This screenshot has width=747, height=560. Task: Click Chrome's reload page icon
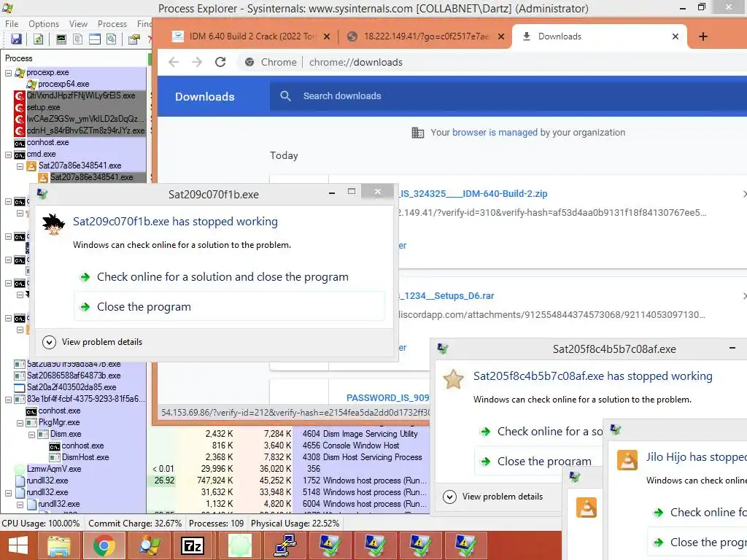(220, 62)
